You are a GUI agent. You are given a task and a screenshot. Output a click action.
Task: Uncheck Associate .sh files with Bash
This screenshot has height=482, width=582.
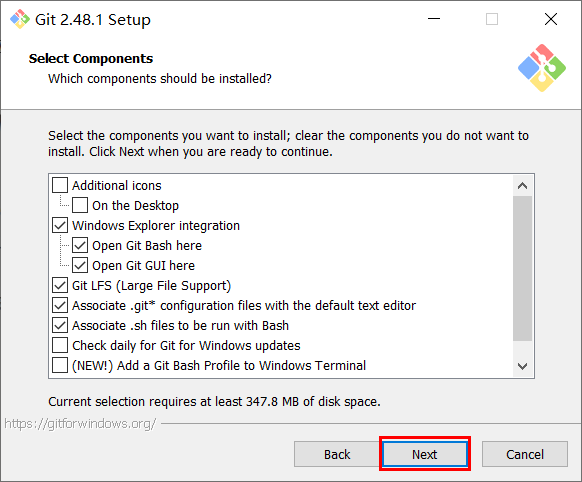(60, 325)
